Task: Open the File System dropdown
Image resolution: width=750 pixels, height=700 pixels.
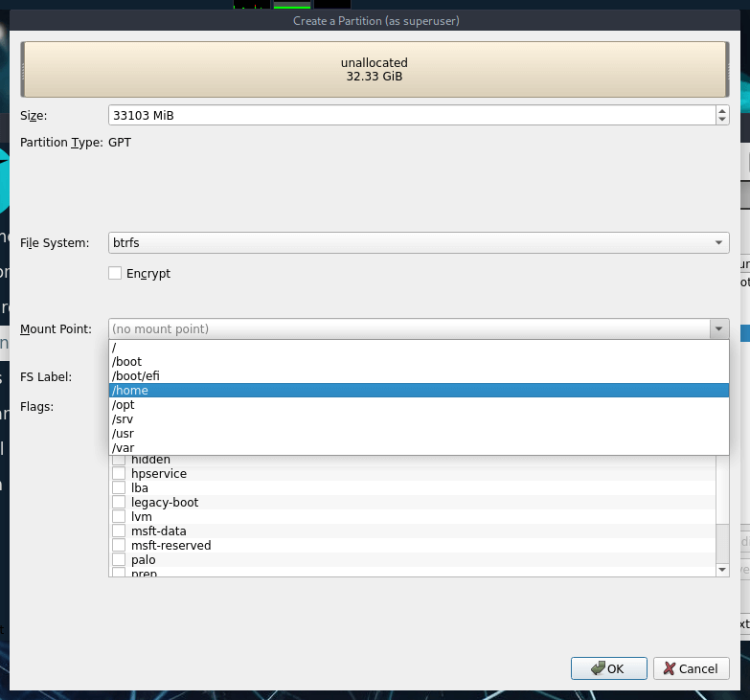Action: pos(419,243)
